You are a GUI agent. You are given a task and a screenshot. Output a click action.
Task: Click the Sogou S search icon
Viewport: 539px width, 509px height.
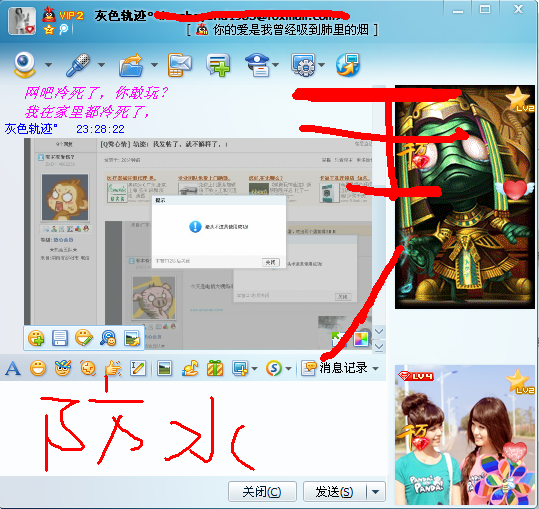(x=274, y=368)
